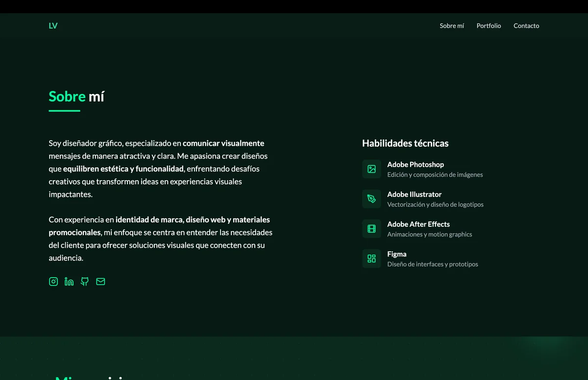Screen dimensions: 588x380
Task: Visit the GitHub icon link
Action: click(x=85, y=282)
